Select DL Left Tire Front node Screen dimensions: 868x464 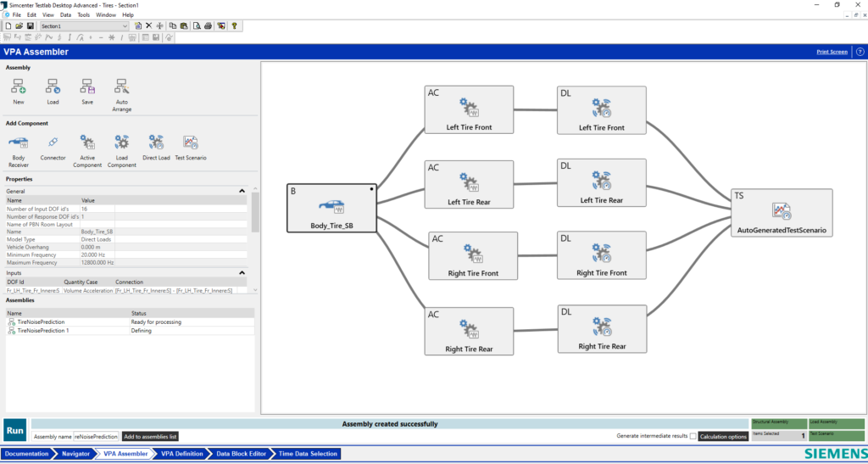point(602,110)
